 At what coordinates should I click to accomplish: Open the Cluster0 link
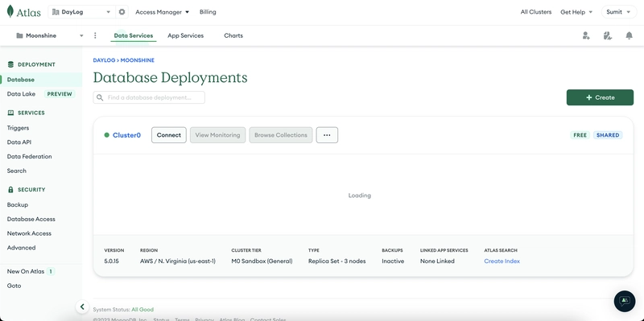[x=127, y=135]
